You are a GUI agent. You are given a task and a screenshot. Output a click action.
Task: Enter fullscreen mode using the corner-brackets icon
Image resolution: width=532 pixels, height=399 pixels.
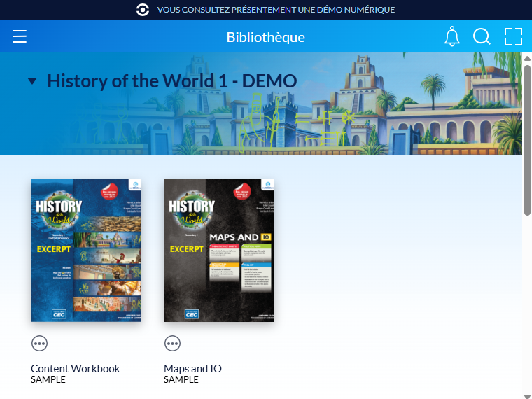513,36
